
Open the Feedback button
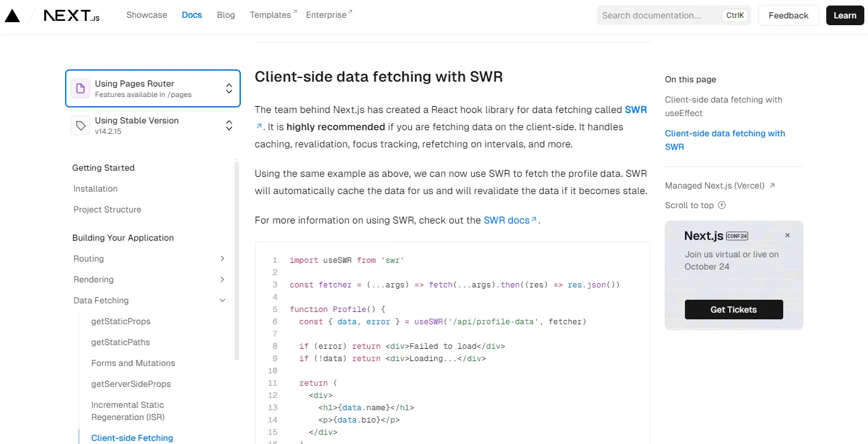[x=788, y=15]
